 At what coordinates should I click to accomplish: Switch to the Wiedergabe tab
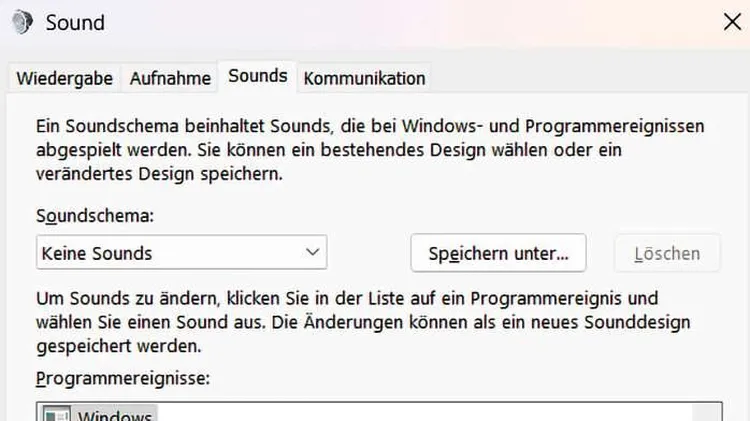65,78
